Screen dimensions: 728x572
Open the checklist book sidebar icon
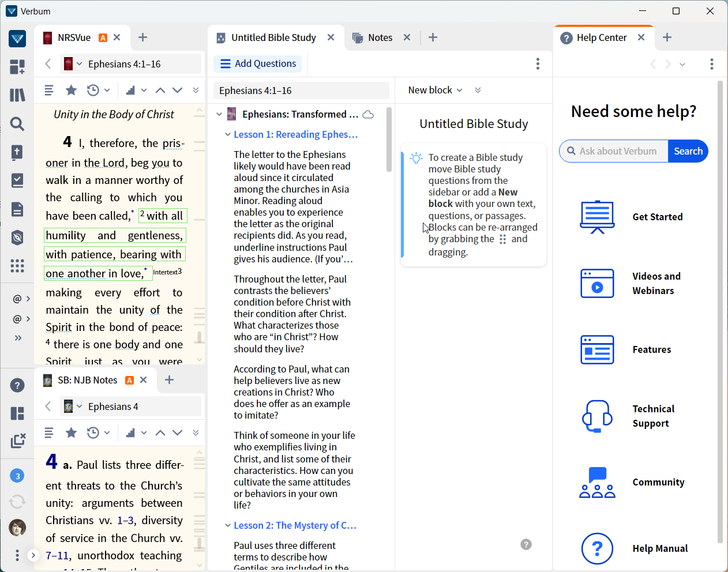tap(17, 180)
